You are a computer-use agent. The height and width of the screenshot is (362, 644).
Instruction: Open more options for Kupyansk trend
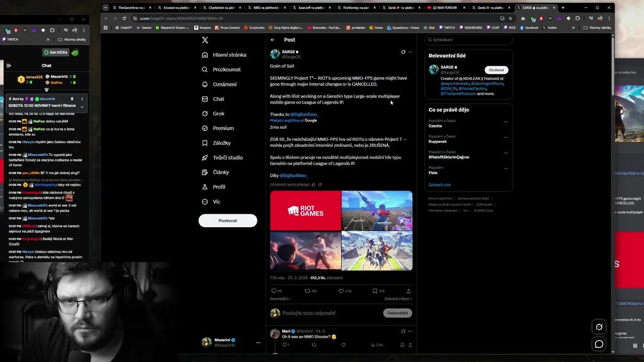(x=506, y=137)
